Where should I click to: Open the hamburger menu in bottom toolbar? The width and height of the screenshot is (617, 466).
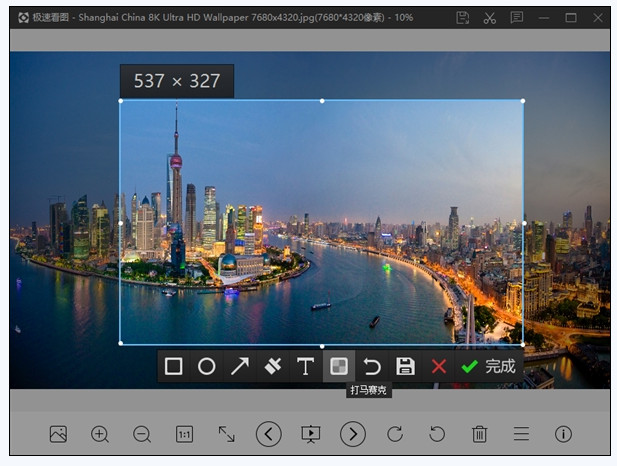click(521, 434)
